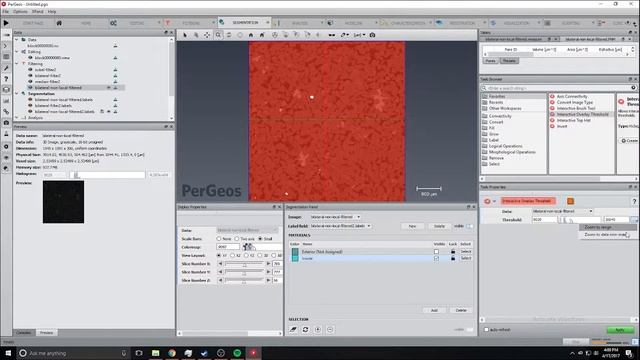Select the pan cross-arrows tool in viewer toolbar
Screen dimensions: 640x360
click(207, 35)
